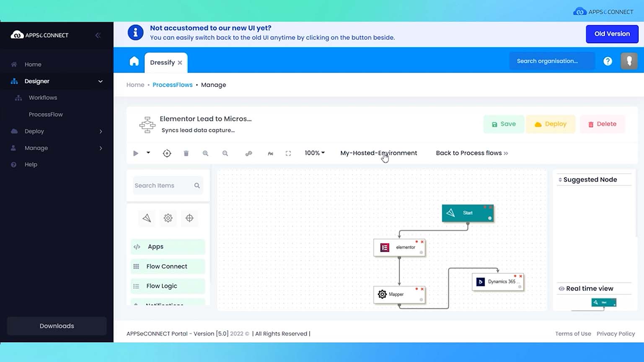Open Privacy Policy link
The width and height of the screenshot is (644, 362).
pyautogui.click(x=616, y=334)
